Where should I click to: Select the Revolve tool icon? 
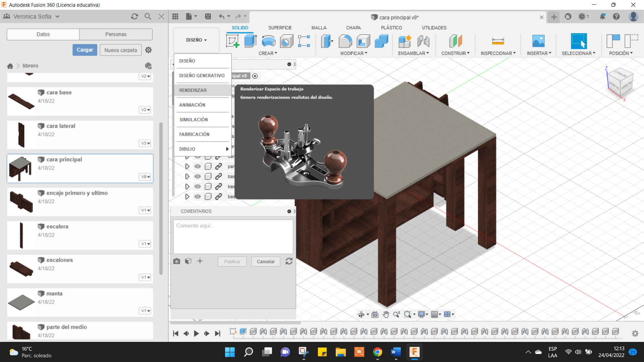click(268, 41)
